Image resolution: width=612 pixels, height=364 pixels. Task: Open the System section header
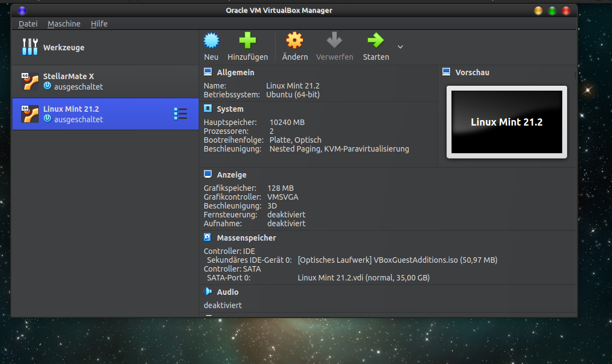(x=230, y=109)
